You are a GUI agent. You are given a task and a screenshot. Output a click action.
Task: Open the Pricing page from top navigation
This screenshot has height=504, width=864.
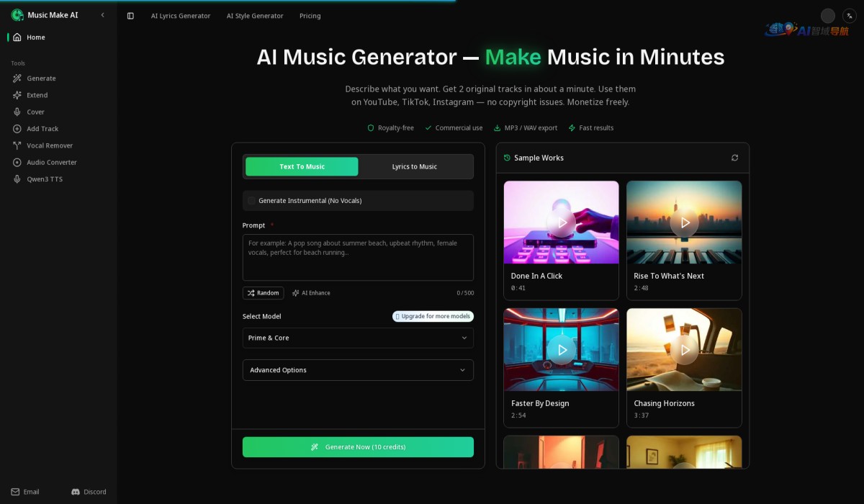click(x=310, y=15)
